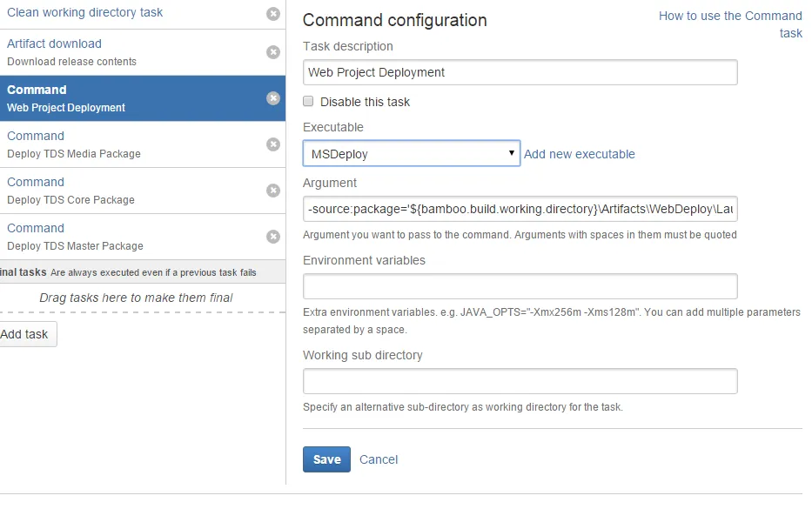Enable the Disable this task checkbox

[308, 102]
